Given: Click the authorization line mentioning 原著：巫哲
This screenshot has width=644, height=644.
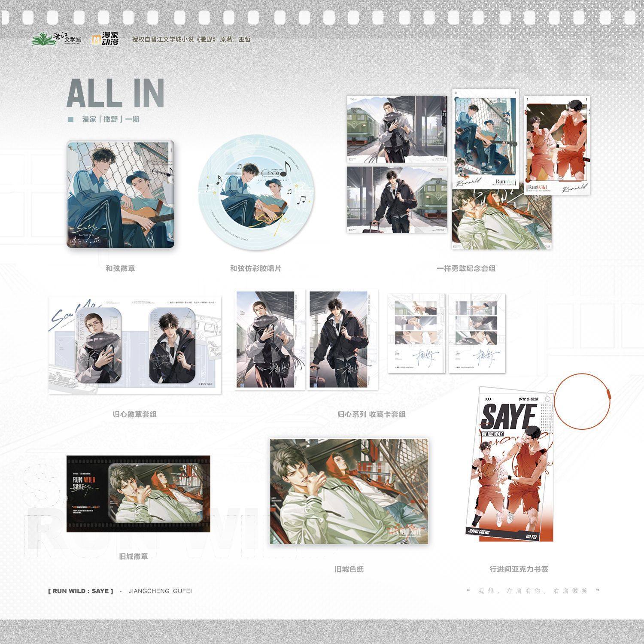Looking at the screenshot, I should click(x=191, y=39).
